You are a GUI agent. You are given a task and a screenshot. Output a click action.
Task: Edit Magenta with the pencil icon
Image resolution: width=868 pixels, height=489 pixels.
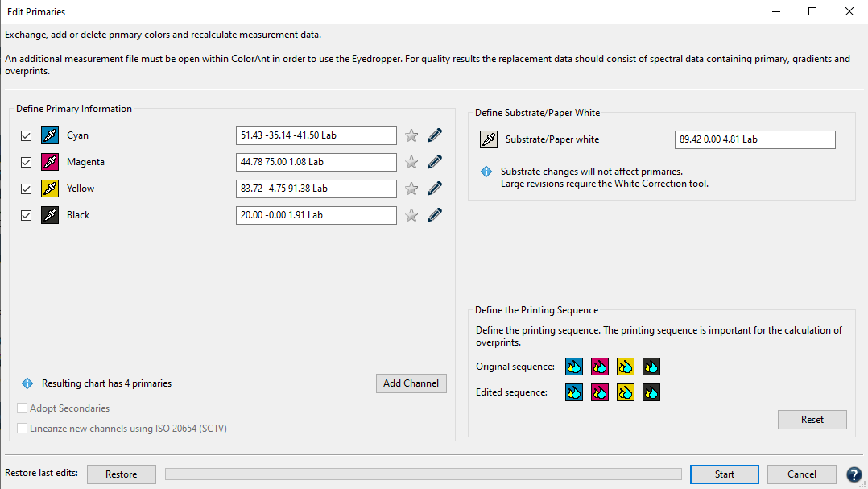tap(435, 162)
